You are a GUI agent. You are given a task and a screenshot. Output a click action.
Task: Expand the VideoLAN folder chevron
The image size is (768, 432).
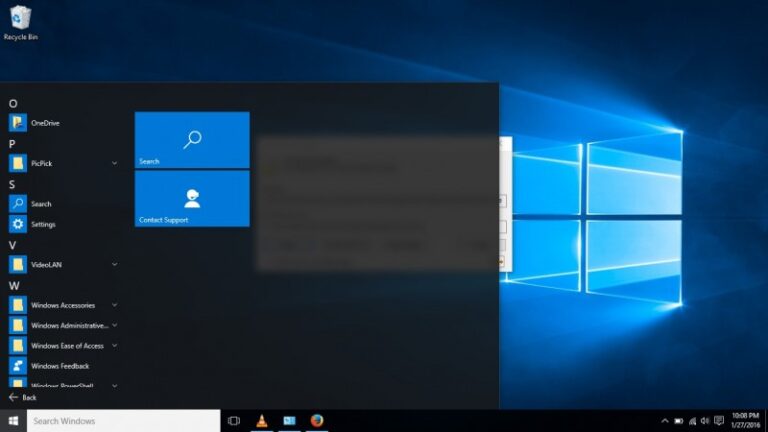click(x=114, y=264)
